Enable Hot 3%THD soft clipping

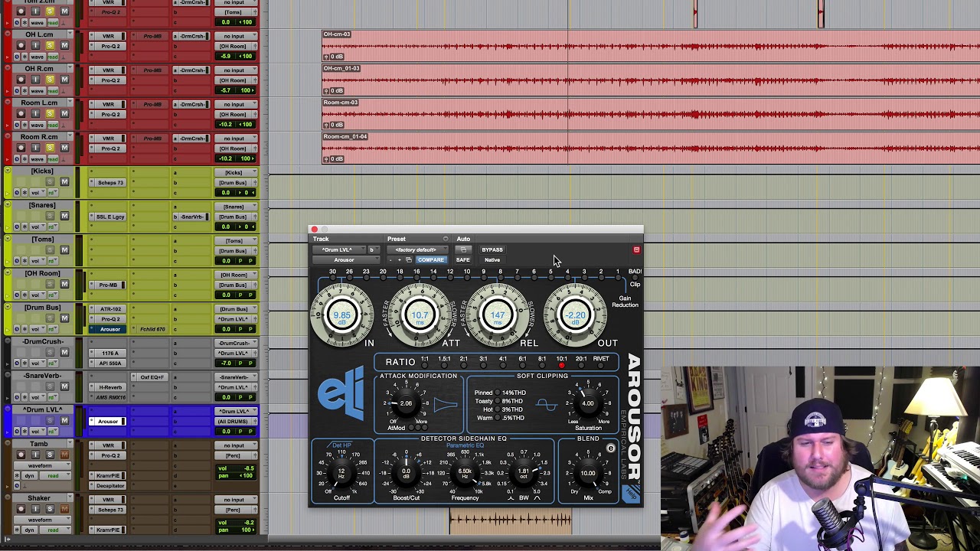[497, 409]
